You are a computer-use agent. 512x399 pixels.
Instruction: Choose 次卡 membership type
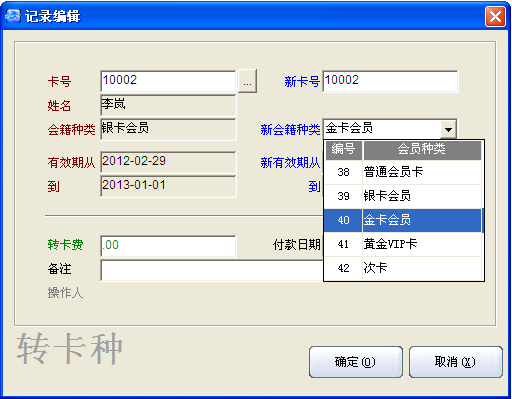coord(422,268)
